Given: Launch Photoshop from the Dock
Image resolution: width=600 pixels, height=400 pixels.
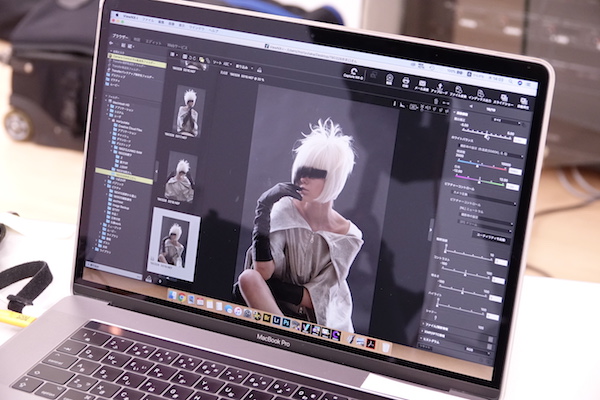Looking at the screenshot, I should pos(286,322).
